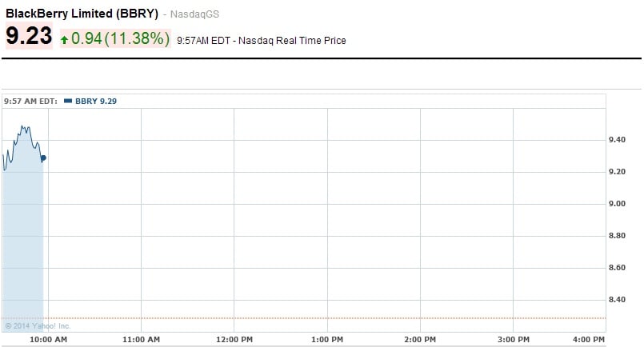Viewport: 644px width, 347px height.
Task: Click the 11:00 AM time axis label
Action: (x=140, y=340)
